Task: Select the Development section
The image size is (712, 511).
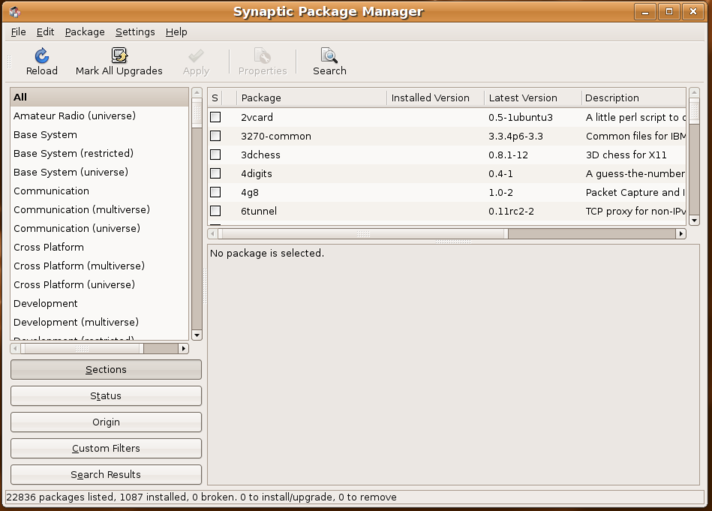Action: pos(99,303)
